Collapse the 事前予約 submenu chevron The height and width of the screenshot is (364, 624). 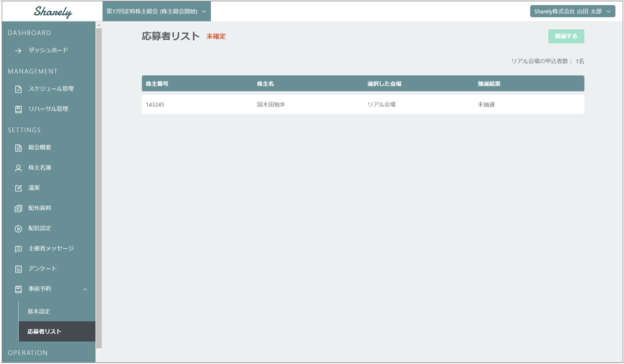point(85,289)
